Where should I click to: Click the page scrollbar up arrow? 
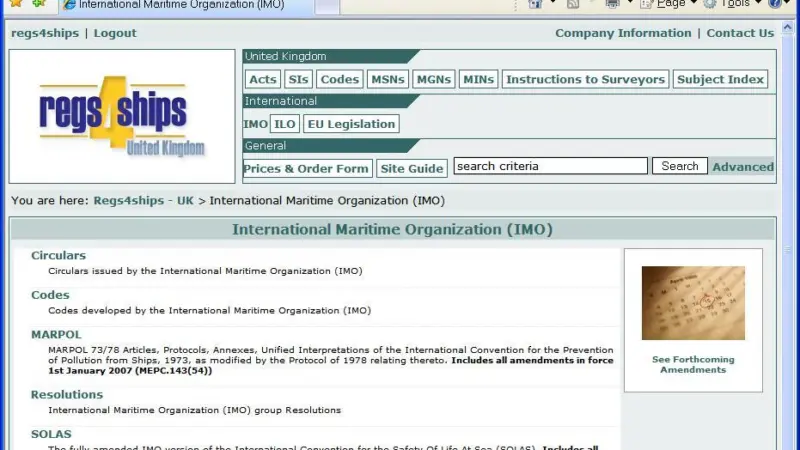[x=788, y=27]
